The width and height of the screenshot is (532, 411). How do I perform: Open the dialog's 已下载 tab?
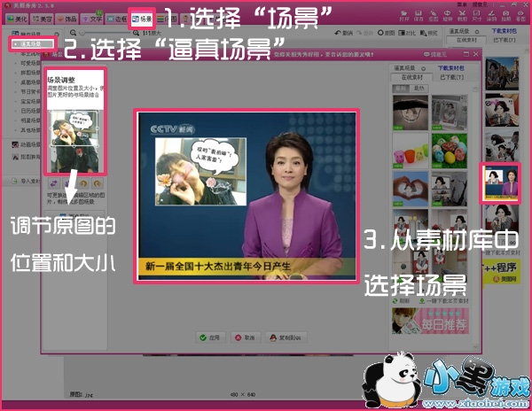click(451, 77)
